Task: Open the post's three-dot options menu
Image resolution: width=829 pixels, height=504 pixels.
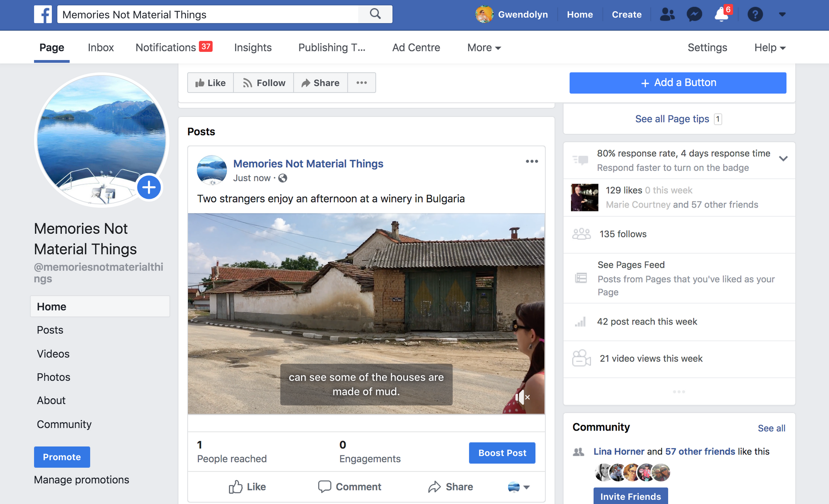Action: click(x=532, y=161)
